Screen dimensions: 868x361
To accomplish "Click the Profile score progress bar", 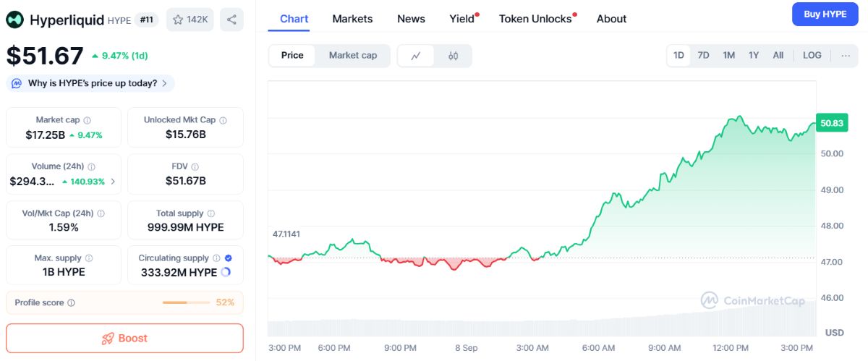I will click(x=186, y=302).
